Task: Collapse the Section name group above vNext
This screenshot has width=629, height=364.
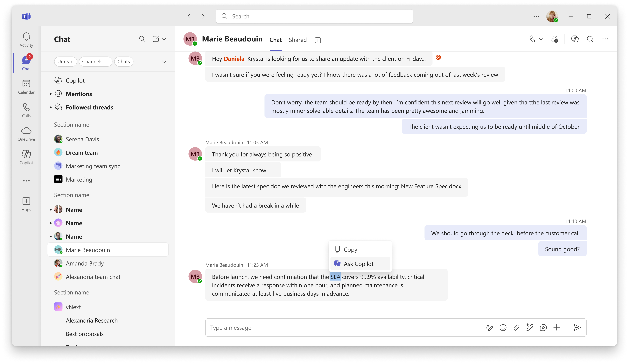Action: point(72,292)
